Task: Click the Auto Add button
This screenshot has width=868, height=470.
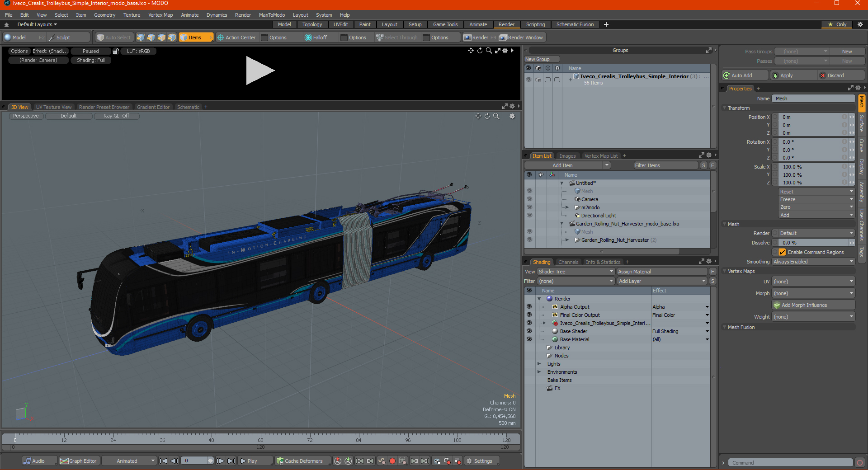Action: pyautogui.click(x=745, y=75)
